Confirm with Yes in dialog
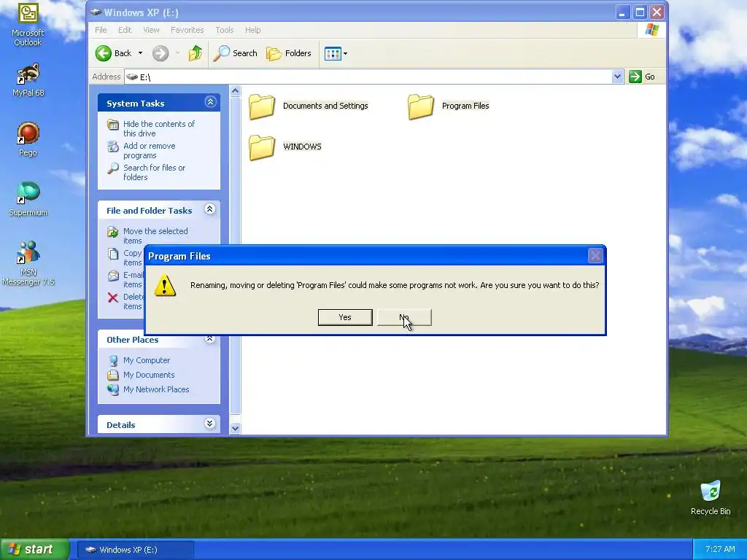Viewport: 747px width, 560px height. [345, 318]
